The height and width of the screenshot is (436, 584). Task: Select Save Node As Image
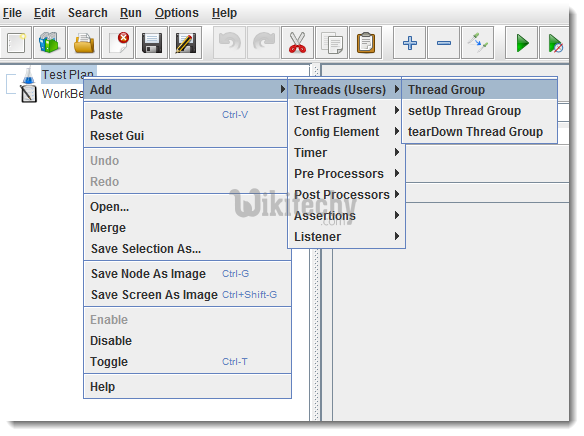(187, 274)
